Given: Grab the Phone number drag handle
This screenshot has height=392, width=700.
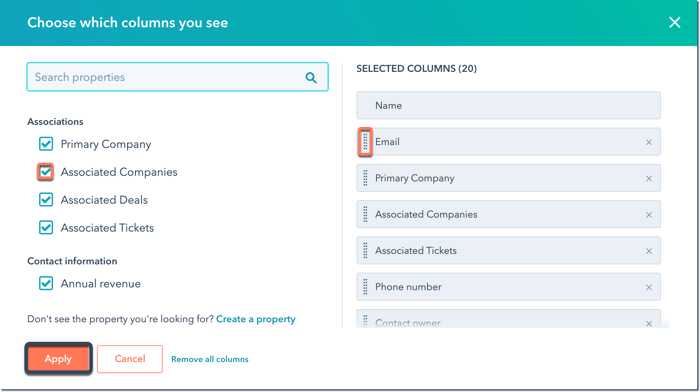Looking at the screenshot, I should point(365,287).
